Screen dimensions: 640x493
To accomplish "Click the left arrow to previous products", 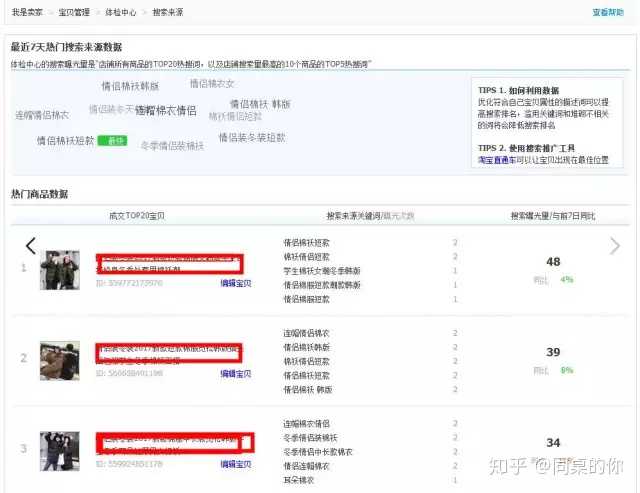I will tap(30, 246).
